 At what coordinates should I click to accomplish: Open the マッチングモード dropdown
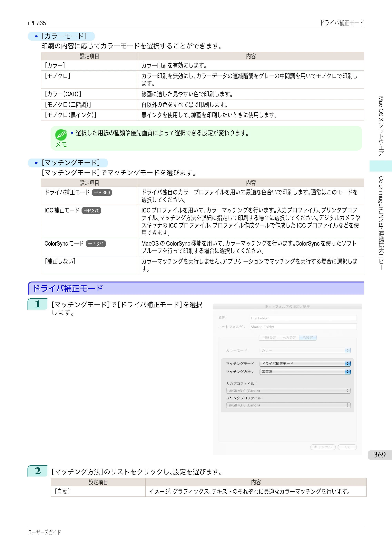tap(305, 364)
